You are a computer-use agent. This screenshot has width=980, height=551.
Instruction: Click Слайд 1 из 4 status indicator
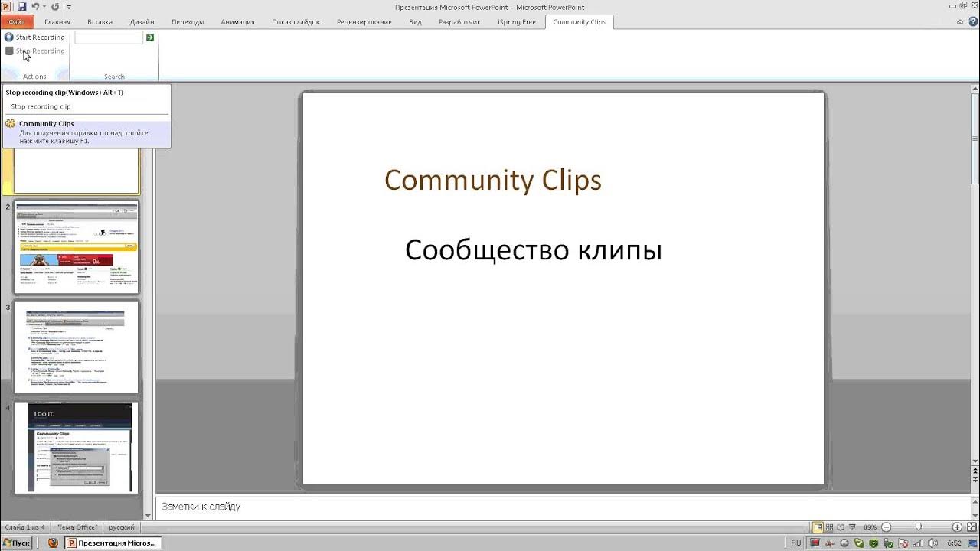pos(24,527)
